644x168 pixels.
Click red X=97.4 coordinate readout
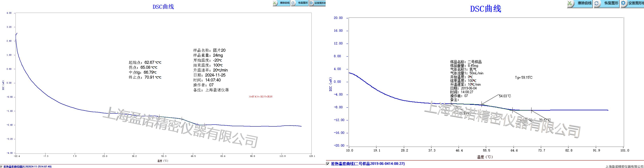261,97
